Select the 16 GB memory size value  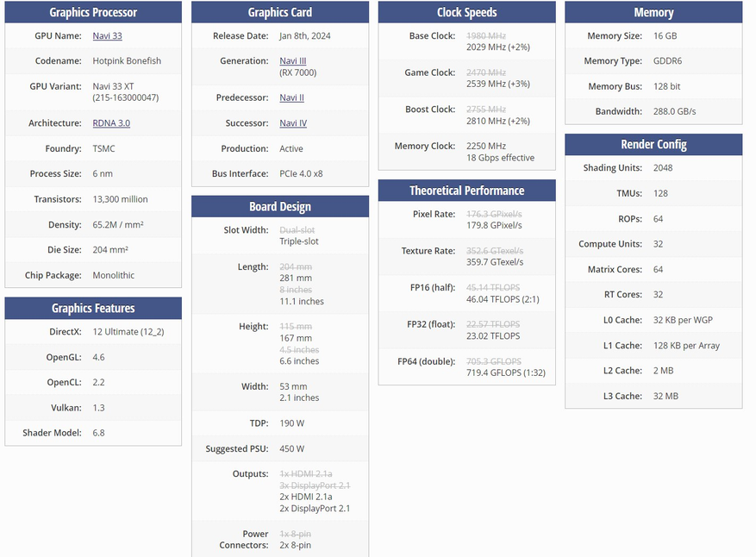665,35
